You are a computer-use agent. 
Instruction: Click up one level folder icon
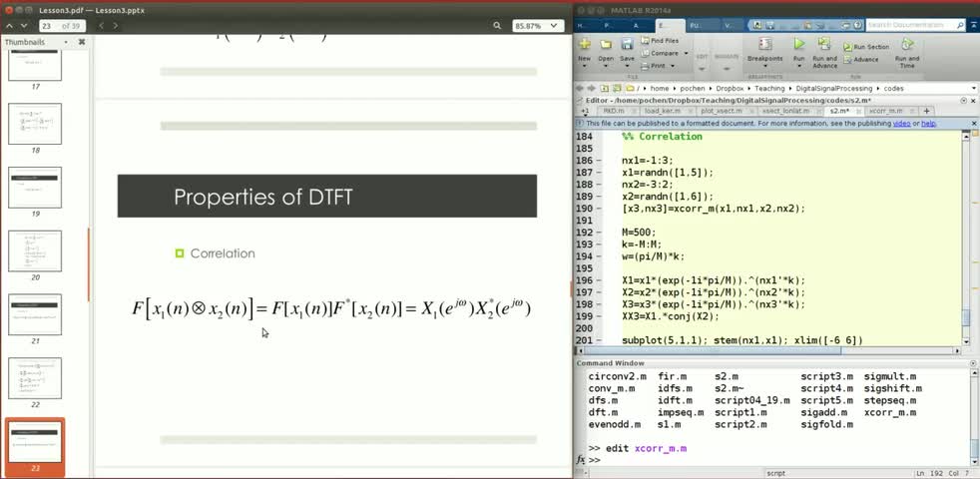point(605,88)
